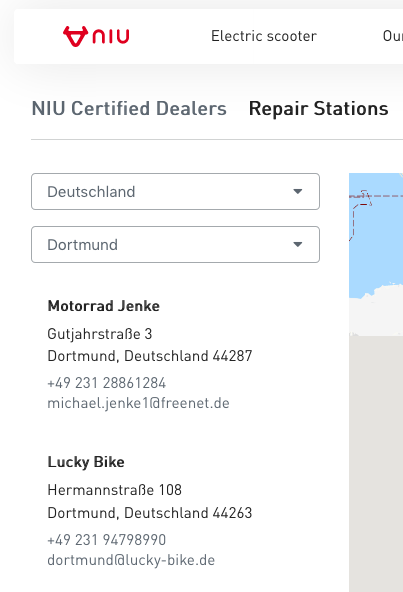
Task: Call Lucky Bike phone number
Action: (x=107, y=540)
